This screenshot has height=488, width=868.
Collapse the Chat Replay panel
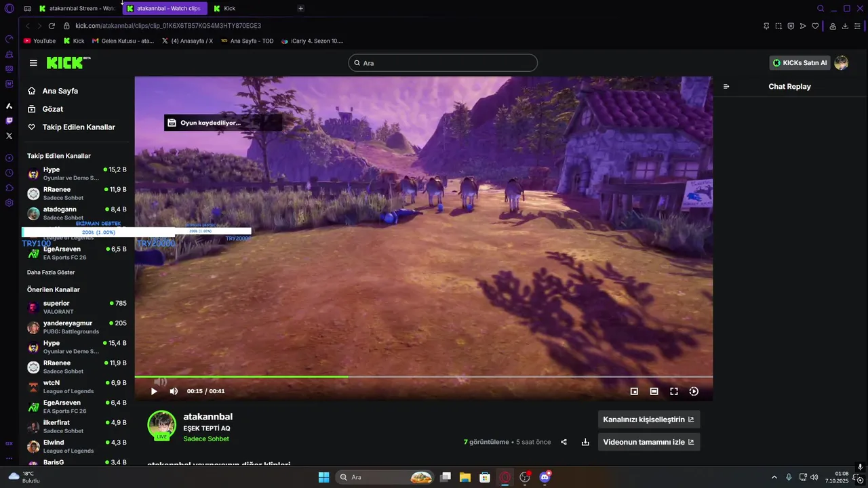[726, 86]
